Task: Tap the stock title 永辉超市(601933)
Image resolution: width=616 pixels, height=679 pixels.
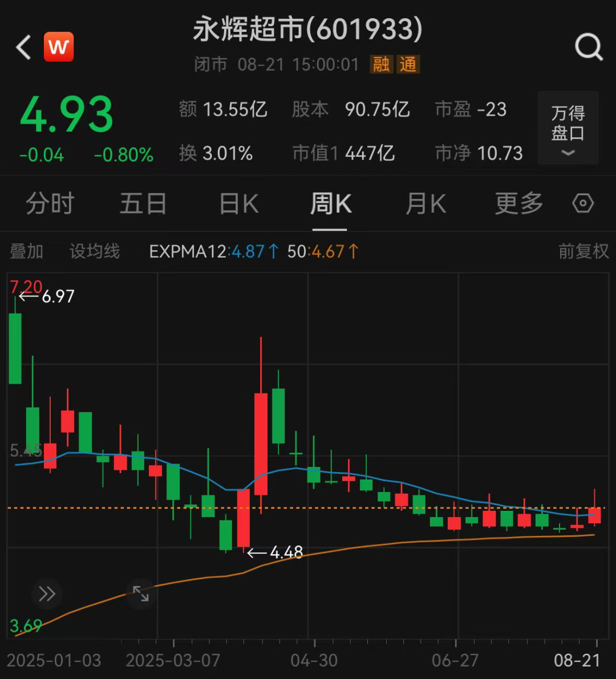Action: (x=307, y=30)
